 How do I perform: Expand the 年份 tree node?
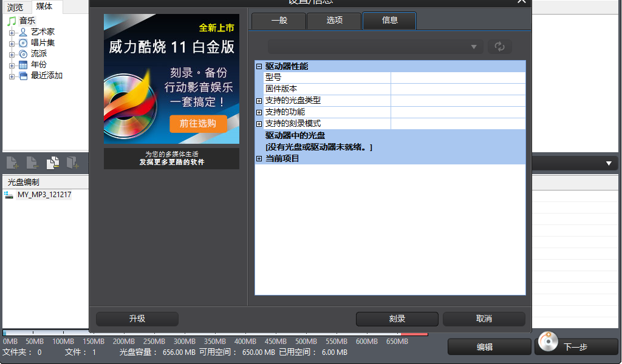[12, 66]
